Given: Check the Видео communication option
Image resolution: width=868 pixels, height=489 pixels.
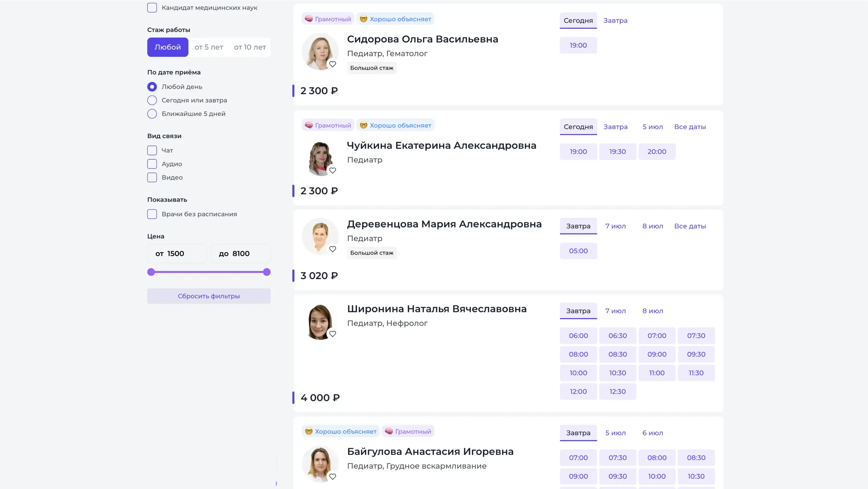Looking at the screenshot, I should point(152,177).
